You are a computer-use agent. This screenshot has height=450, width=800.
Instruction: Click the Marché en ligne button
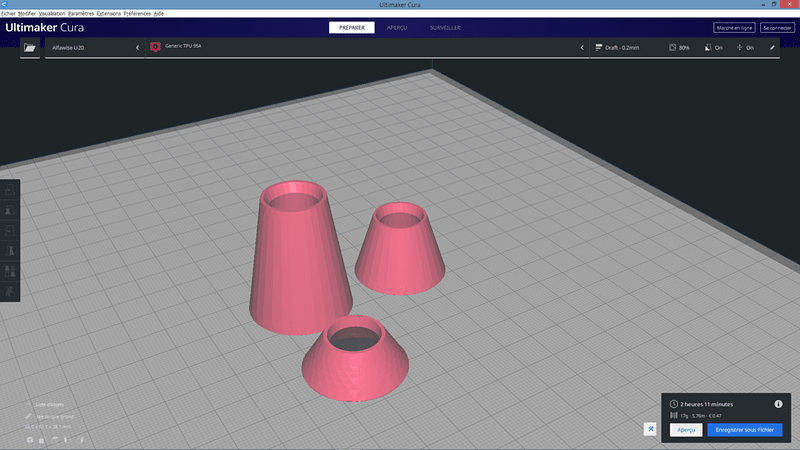coord(734,28)
